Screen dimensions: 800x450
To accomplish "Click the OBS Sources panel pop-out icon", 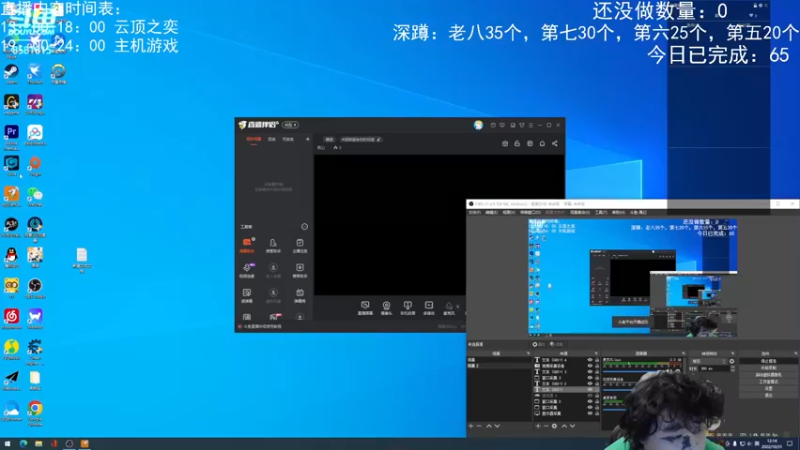I will point(596,353).
